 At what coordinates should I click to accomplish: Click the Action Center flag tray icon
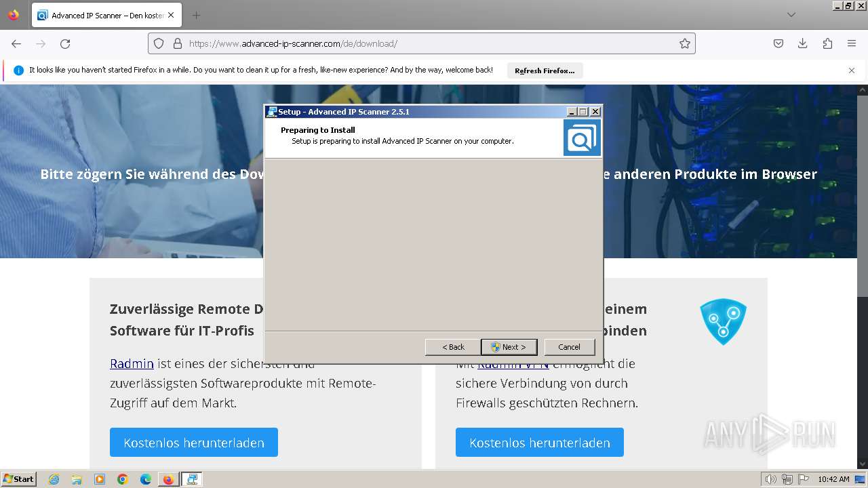pyautogui.click(x=804, y=479)
